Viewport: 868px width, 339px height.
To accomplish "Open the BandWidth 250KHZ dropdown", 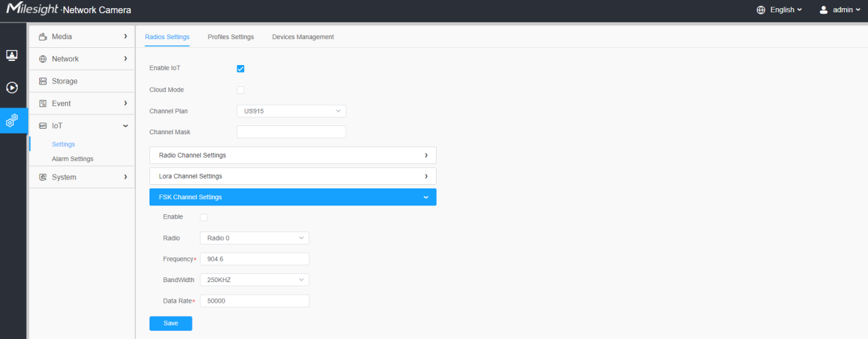I will 254,279.
